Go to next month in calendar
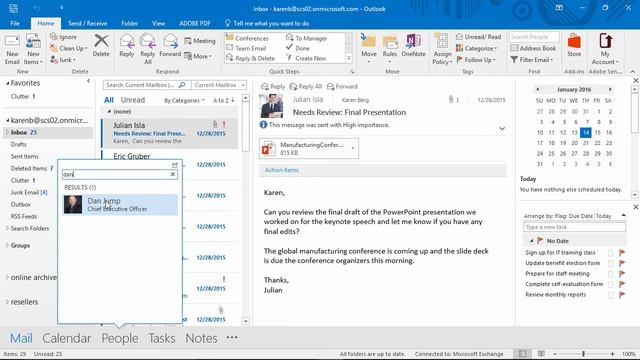640x360 pixels. (x=610, y=89)
